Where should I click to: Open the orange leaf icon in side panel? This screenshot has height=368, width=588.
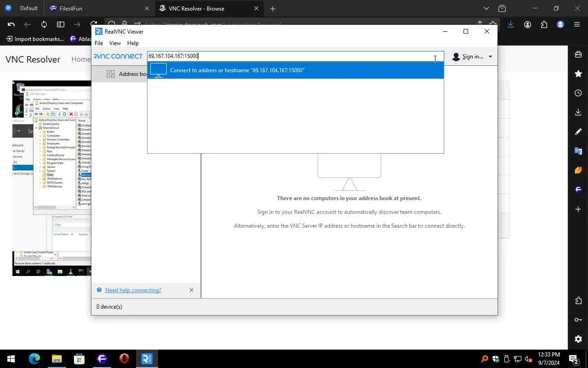(x=578, y=170)
